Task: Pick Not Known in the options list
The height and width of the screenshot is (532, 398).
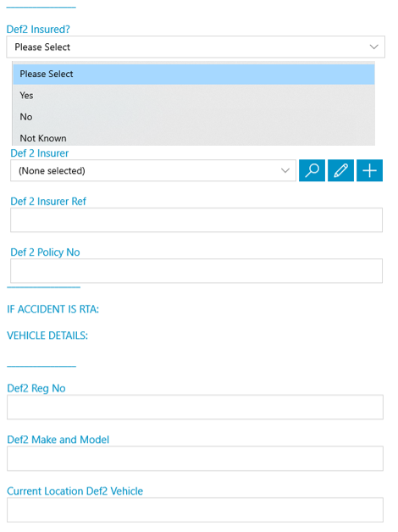Action: click(194, 138)
